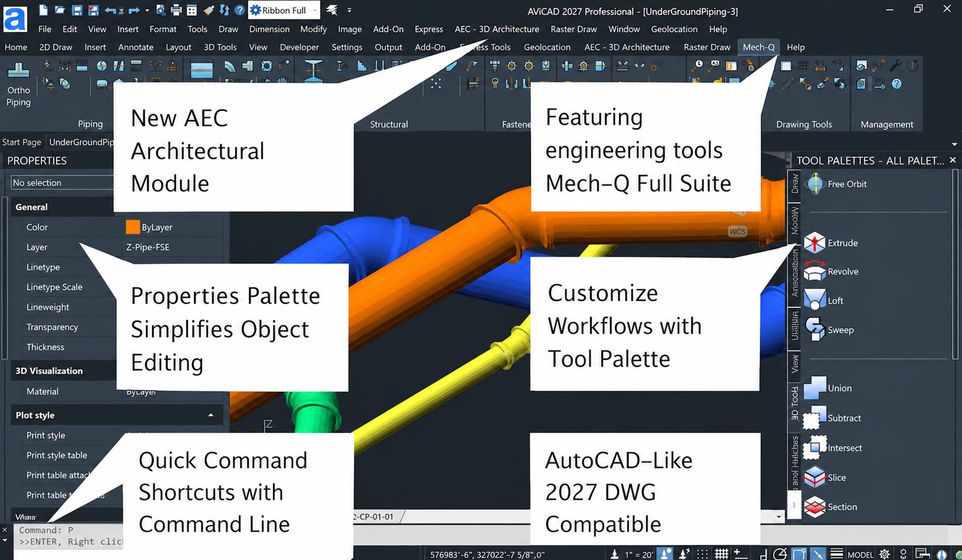Open settings gear in status bar

click(885, 554)
